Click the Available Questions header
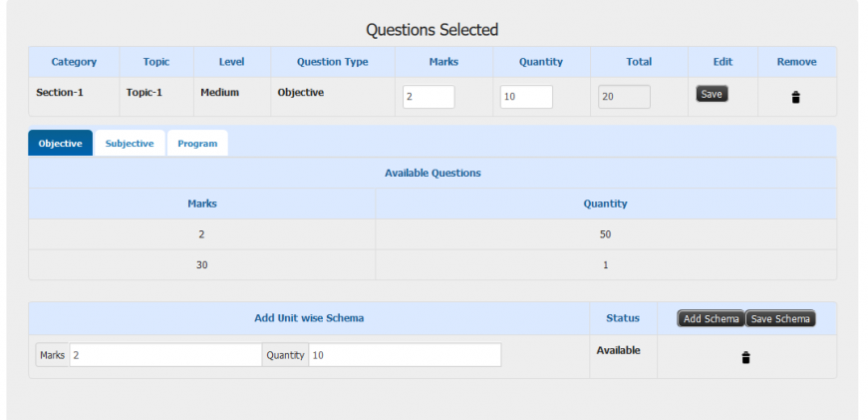The width and height of the screenshot is (868, 420). point(433,173)
